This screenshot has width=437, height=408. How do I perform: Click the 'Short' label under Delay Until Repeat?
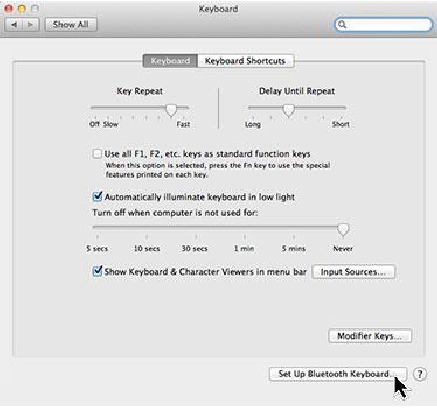tap(341, 124)
